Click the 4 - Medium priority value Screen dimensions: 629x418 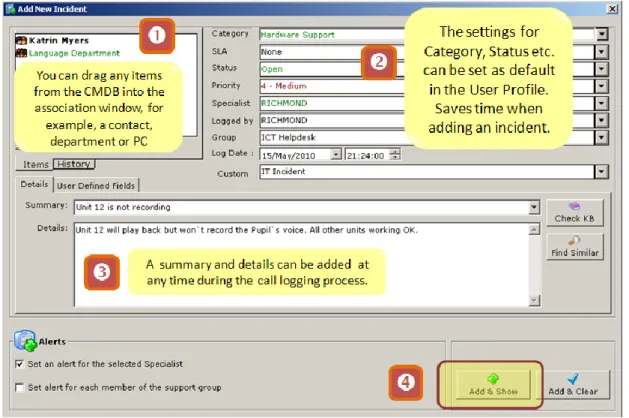pyautogui.click(x=284, y=86)
